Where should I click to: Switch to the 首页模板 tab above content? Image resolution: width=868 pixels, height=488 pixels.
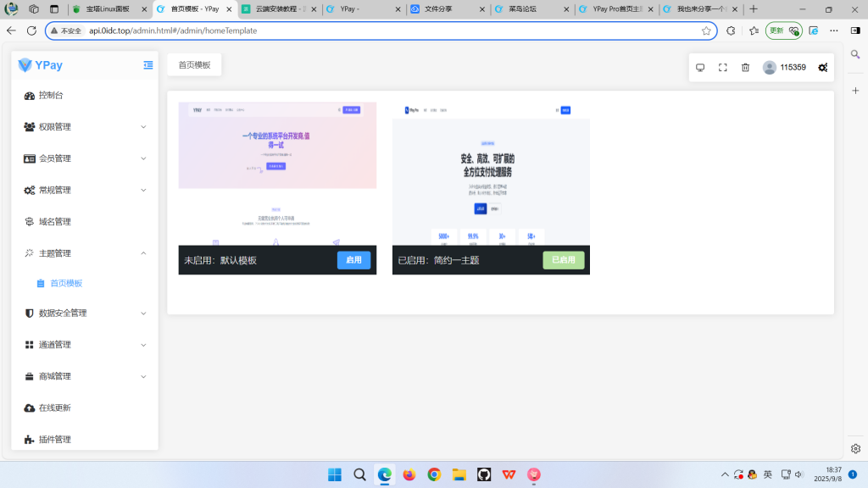[193, 64]
